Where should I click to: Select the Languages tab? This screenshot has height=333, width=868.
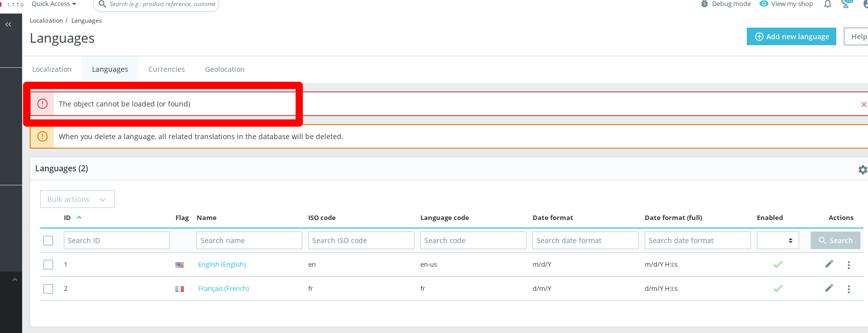tap(110, 69)
